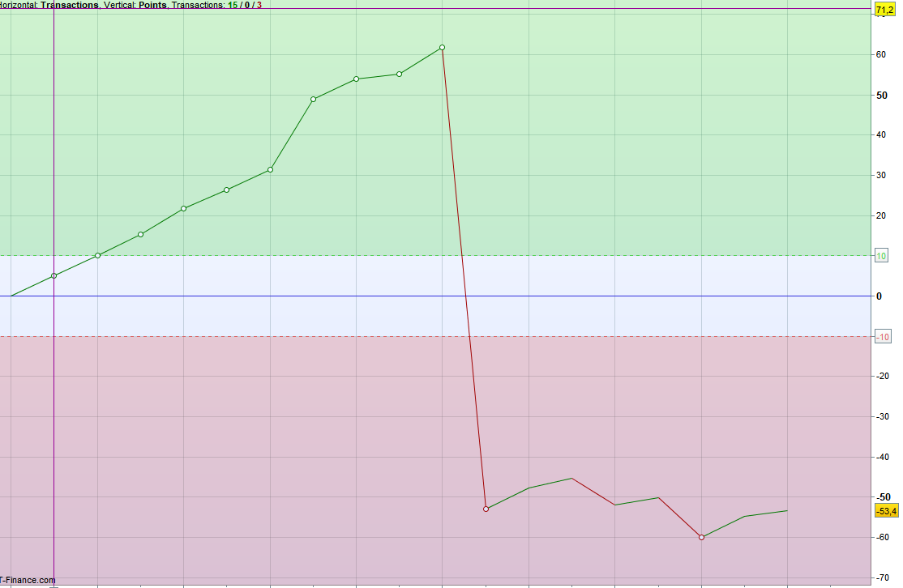This screenshot has width=903, height=588.
Task: Select the data point near 15 points
Action: click(x=140, y=234)
